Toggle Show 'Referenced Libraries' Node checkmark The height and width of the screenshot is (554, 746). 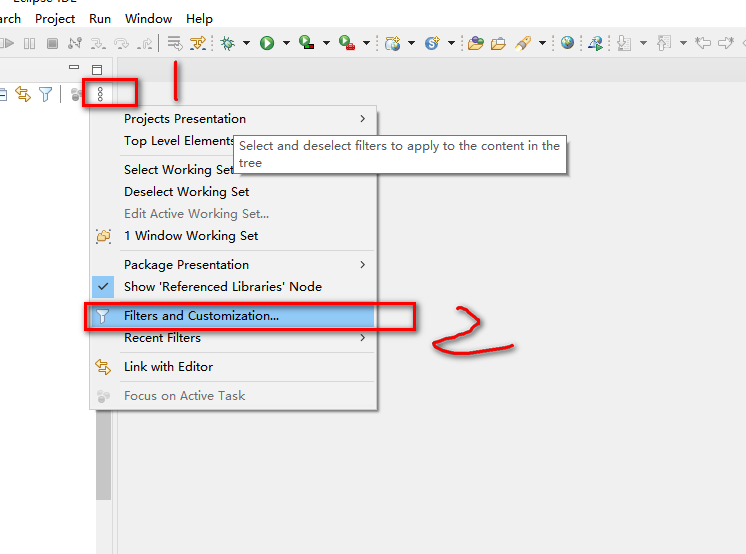click(103, 287)
